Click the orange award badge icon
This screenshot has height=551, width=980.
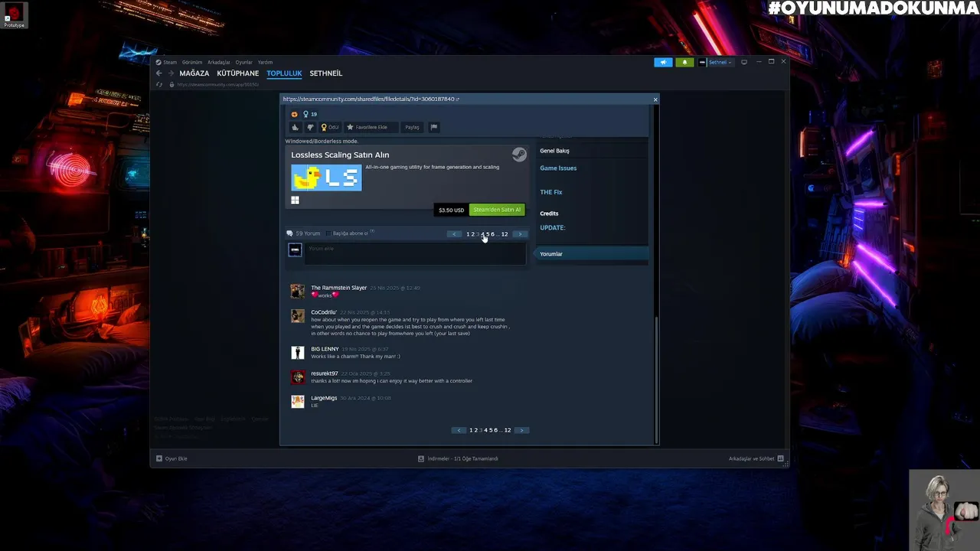(294, 114)
